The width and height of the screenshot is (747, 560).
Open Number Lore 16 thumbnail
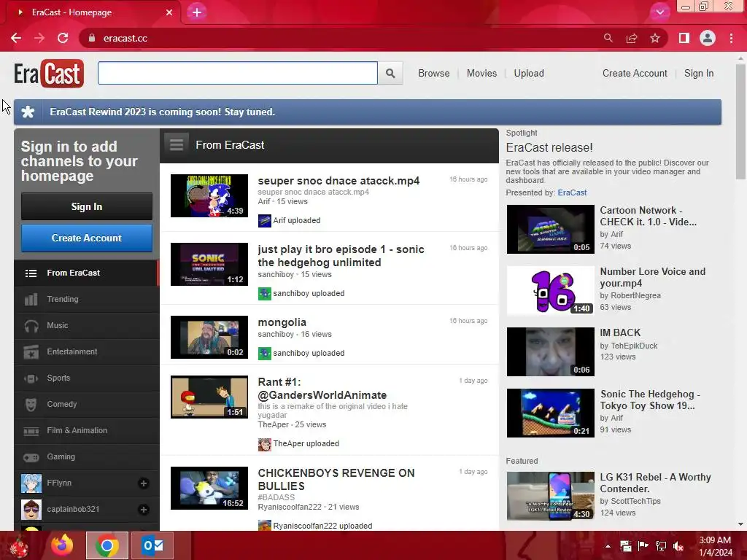[x=550, y=290]
